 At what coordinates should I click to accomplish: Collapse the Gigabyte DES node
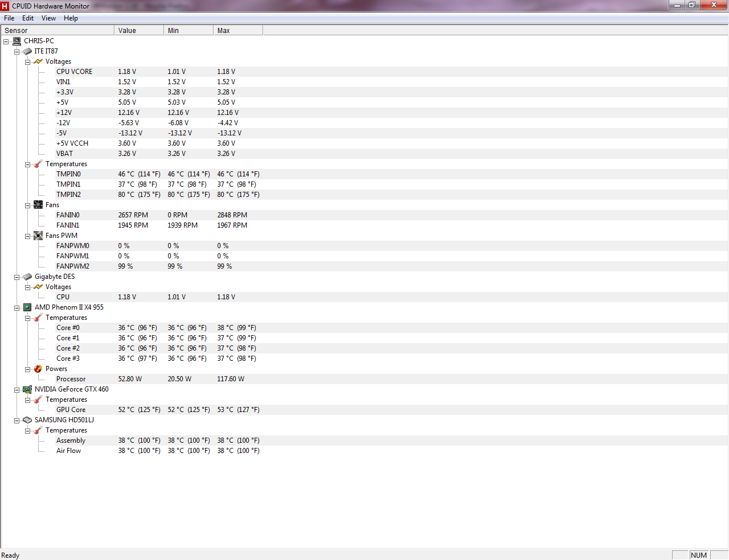coord(17,277)
